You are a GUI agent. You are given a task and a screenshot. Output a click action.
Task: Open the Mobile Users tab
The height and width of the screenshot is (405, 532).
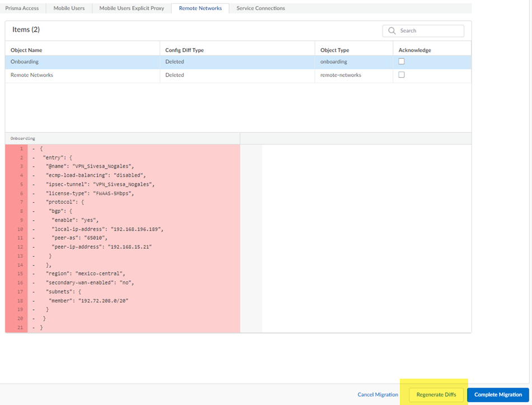69,8
